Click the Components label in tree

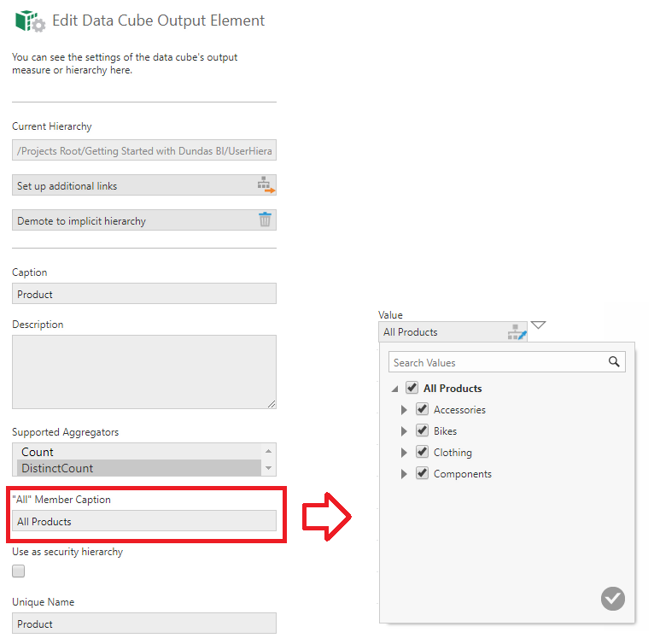(462, 474)
